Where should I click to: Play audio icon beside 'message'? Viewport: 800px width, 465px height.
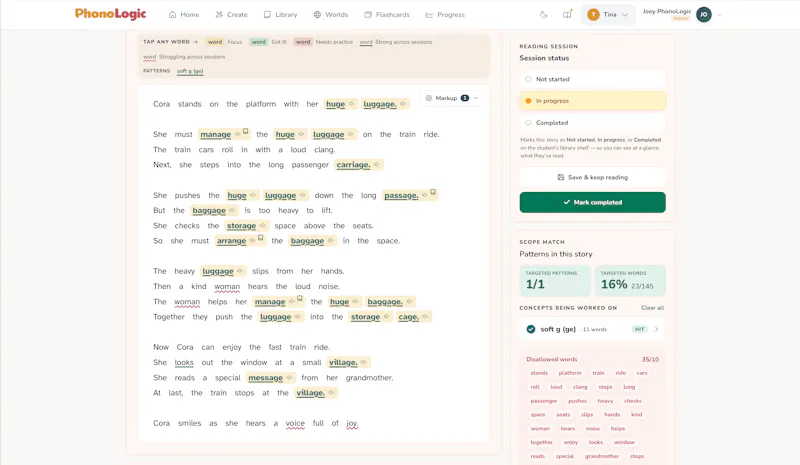point(289,378)
